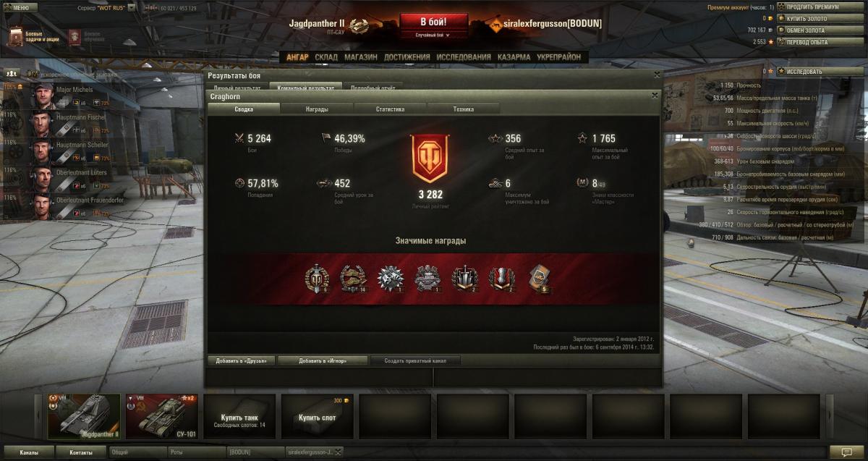Select the Jagdpanther II tank thumbnail
Image resolution: width=868 pixels, height=461 pixels.
84,417
